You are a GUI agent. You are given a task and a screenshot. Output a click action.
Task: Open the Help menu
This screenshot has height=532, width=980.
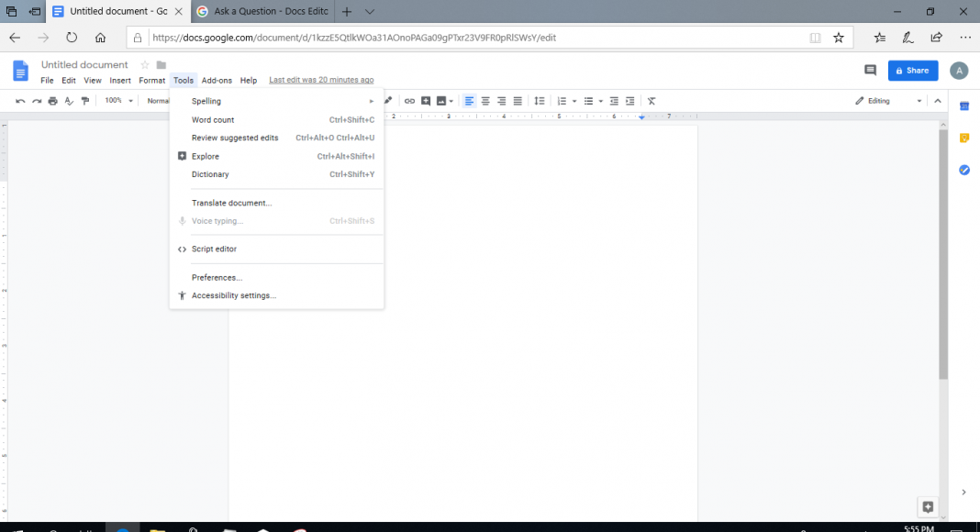249,81
